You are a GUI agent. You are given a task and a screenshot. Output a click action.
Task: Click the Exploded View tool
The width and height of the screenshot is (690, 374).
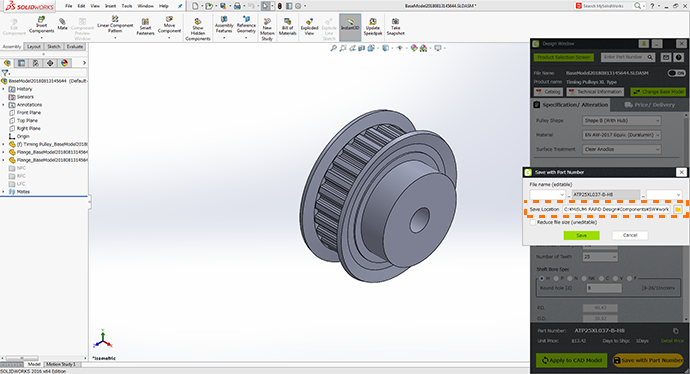point(309,27)
